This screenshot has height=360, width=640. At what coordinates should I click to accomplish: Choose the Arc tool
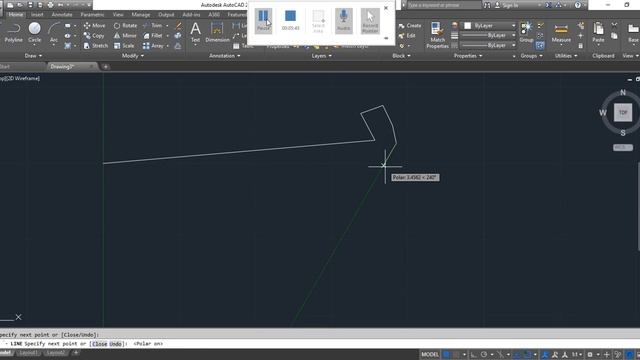53,33
